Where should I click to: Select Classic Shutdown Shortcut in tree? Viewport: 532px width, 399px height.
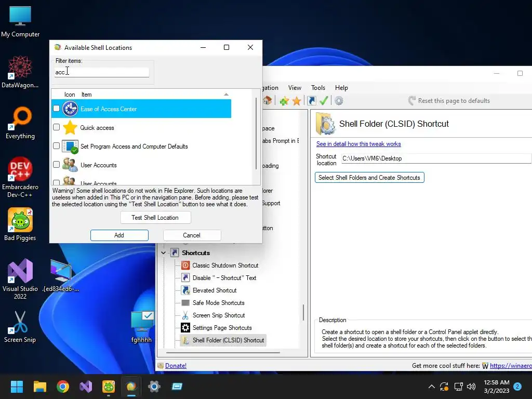(225, 265)
